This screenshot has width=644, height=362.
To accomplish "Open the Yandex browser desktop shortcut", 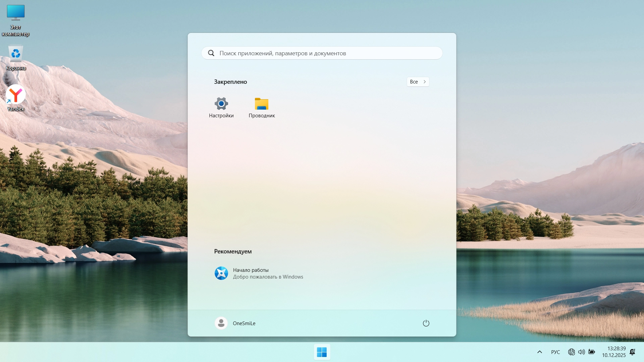I will point(16,98).
